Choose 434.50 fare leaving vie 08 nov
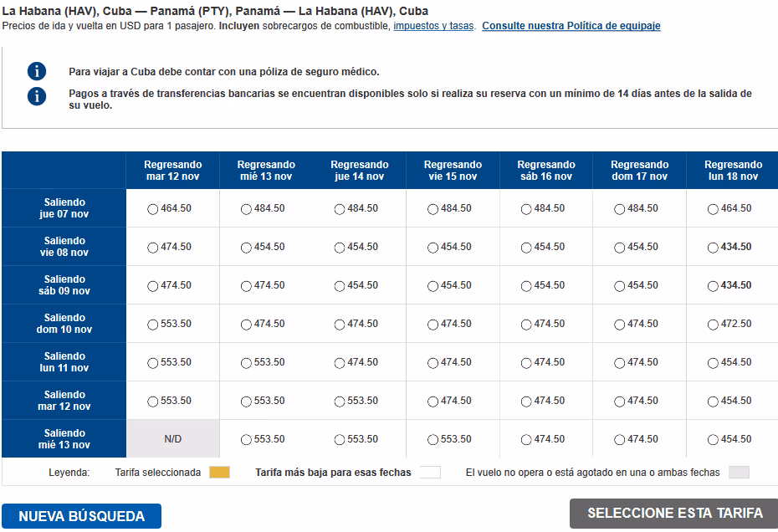The width and height of the screenshot is (778, 532). 713,248
